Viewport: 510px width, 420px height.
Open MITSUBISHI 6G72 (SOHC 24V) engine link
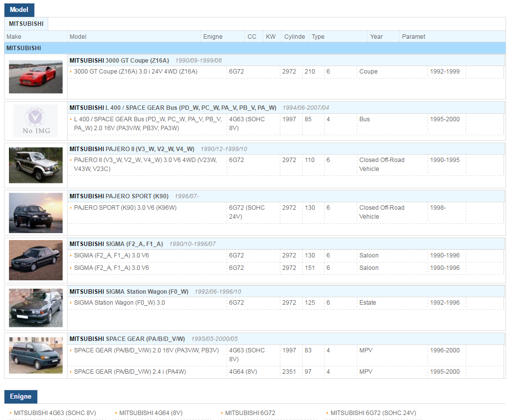[373, 413]
